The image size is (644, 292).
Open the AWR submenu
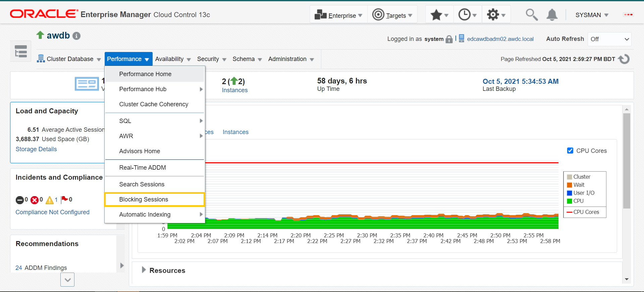point(155,136)
